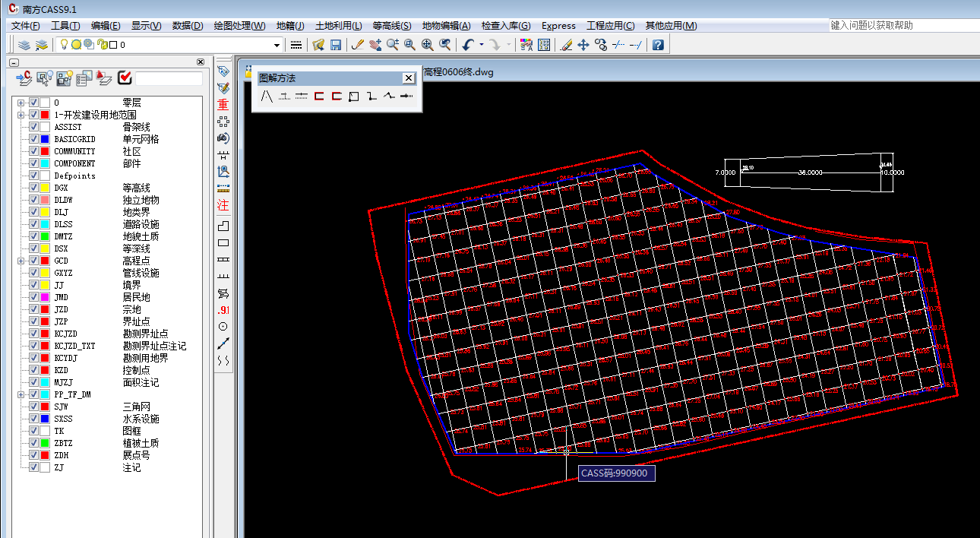980x538 pixels.
Task: Open the 工程应用(C) menu
Action: [611, 25]
